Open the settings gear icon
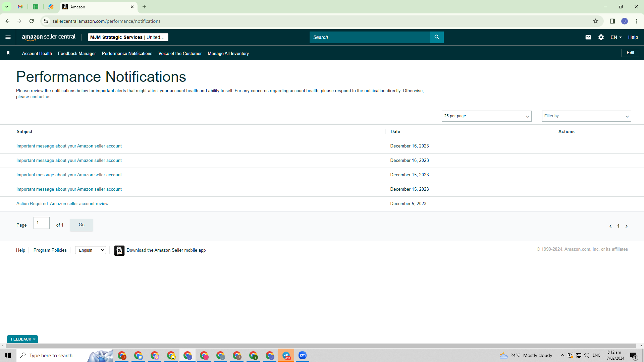Screen dimensions: 644x362 pos(601,37)
